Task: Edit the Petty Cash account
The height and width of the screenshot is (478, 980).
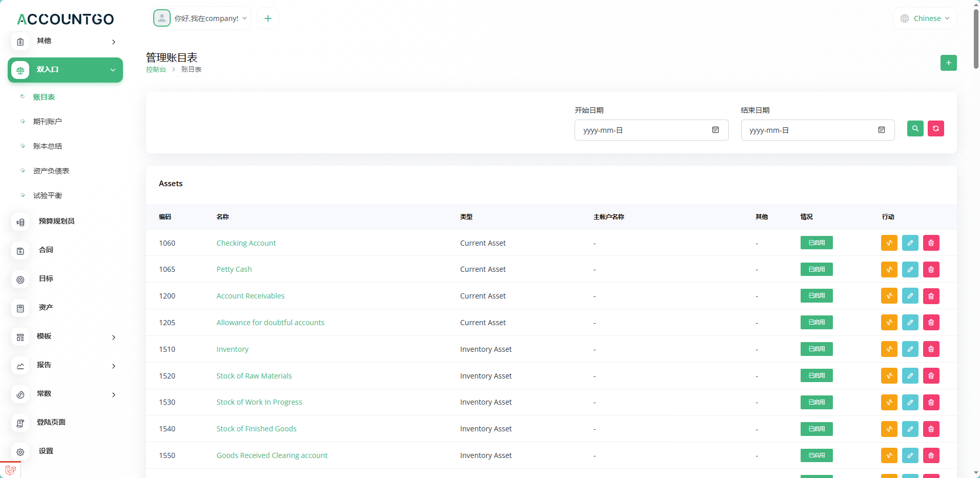Action: [910, 270]
